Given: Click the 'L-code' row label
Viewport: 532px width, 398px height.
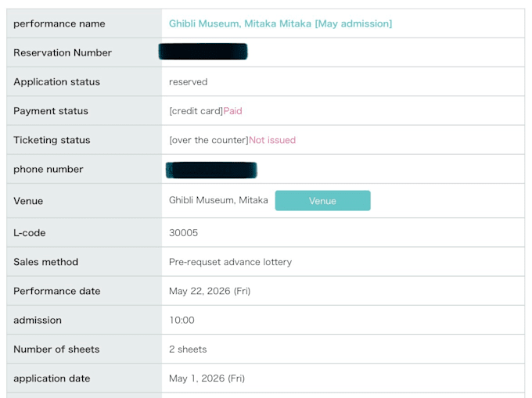Looking at the screenshot, I should point(30,233).
